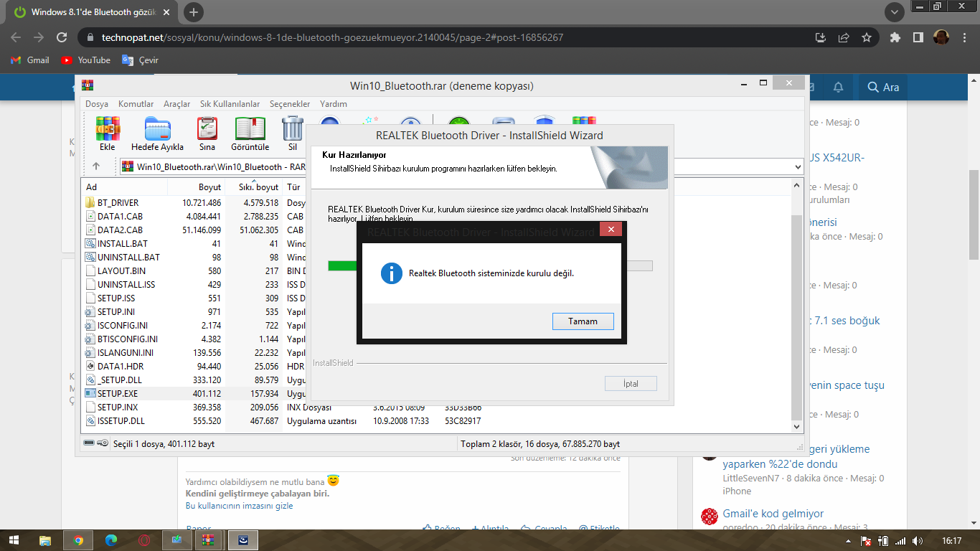Open the Dosya menu in WinRAR
Image resolution: width=980 pixels, height=551 pixels.
click(97, 104)
